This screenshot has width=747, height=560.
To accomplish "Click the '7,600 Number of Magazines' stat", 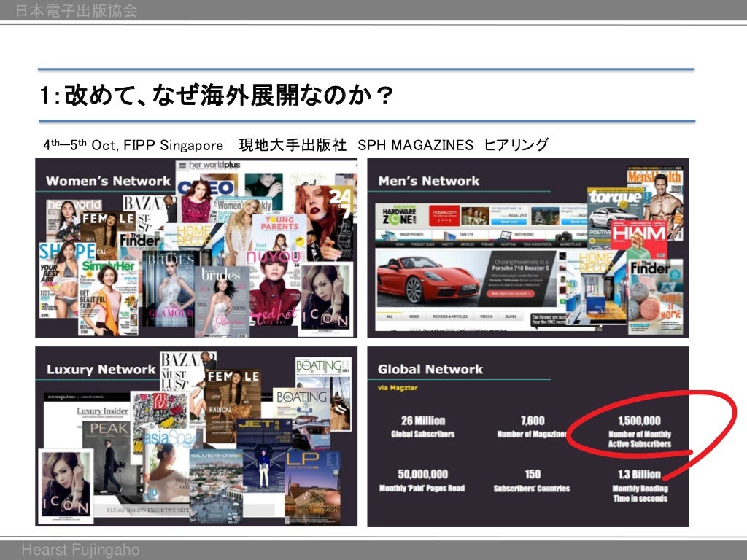I will [x=532, y=427].
